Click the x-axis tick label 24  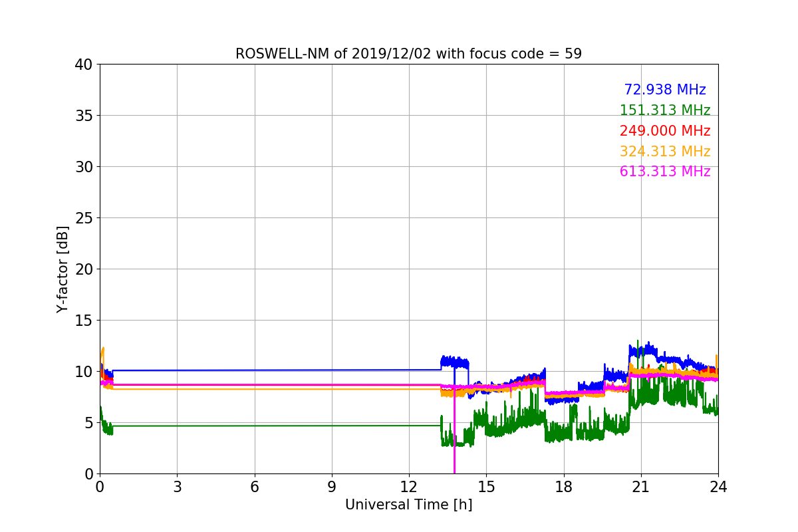click(718, 487)
